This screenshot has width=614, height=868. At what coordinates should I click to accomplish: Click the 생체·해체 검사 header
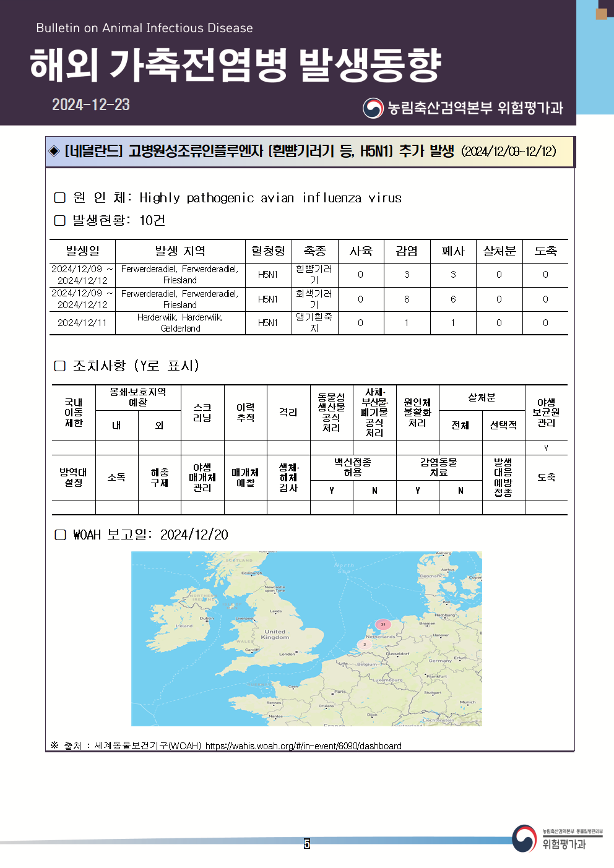click(x=288, y=478)
